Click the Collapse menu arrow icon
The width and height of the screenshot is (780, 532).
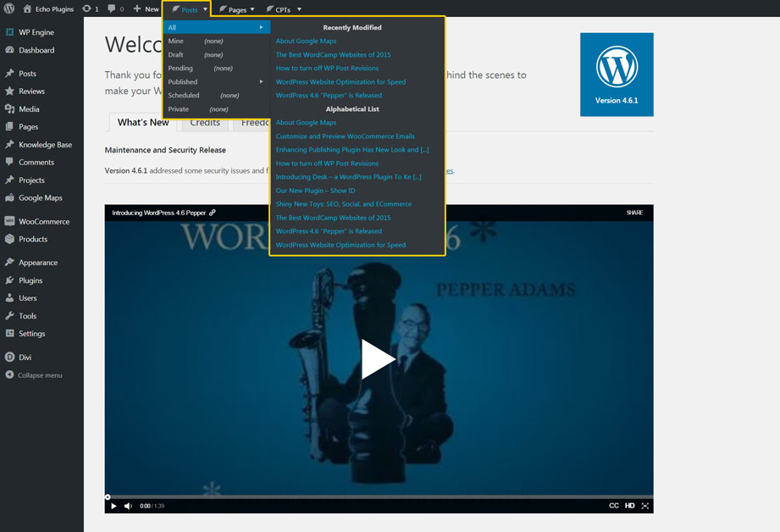(9, 374)
